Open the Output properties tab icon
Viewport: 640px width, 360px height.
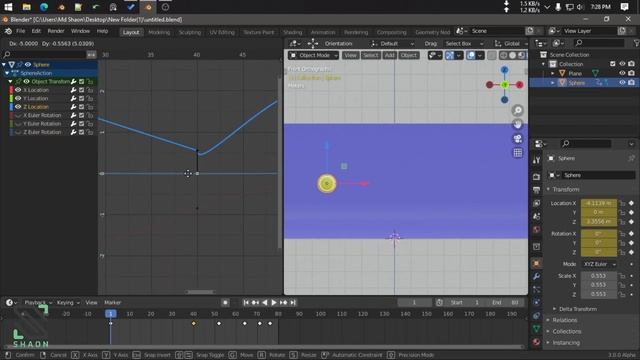pyautogui.click(x=536, y=190)
